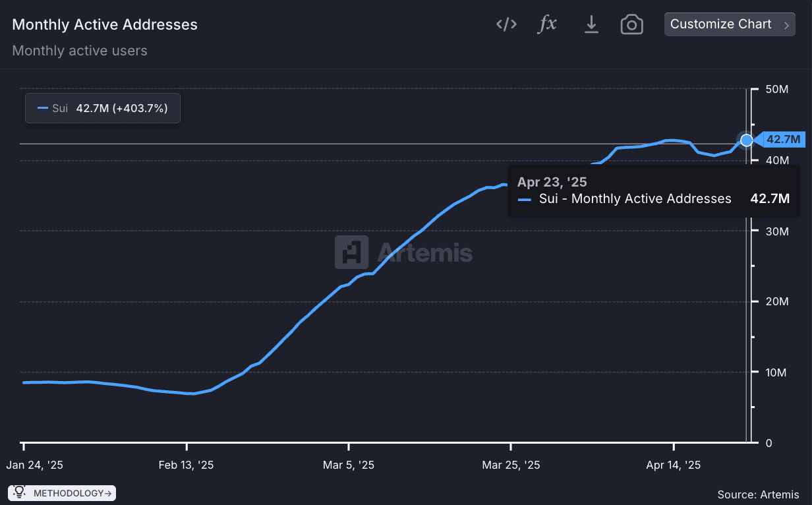
Task: Open the Customize Chart panel
Action: point(730,24)
